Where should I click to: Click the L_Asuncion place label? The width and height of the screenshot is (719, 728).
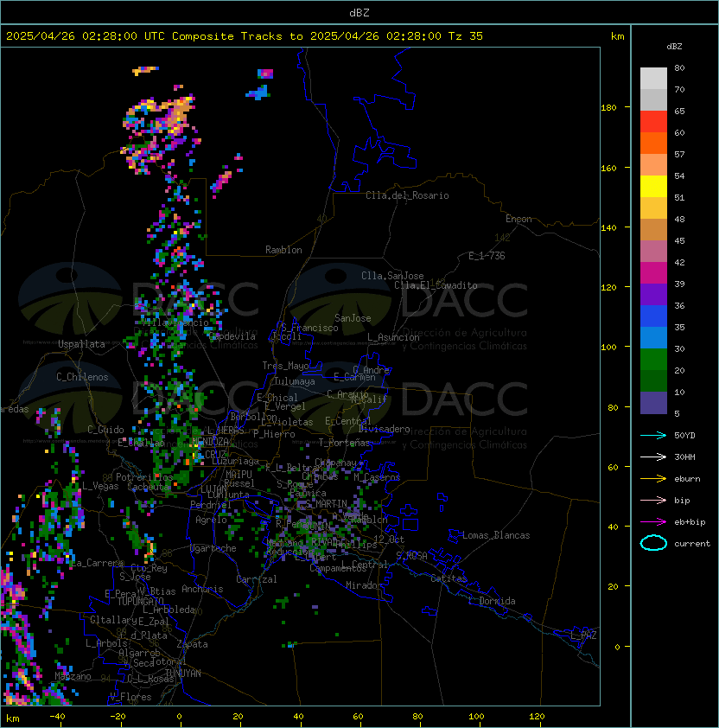coord(393,337)
